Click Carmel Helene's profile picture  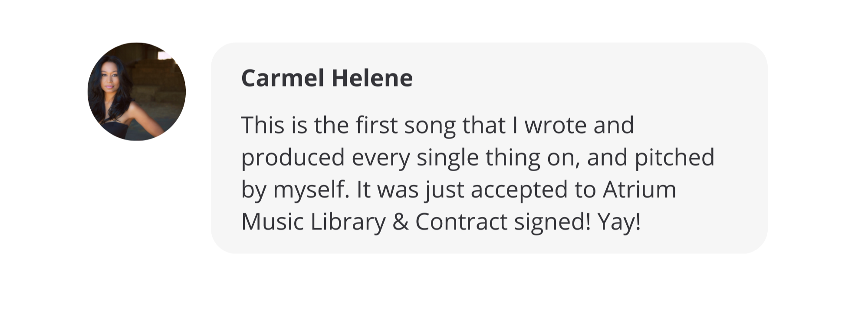137,92
